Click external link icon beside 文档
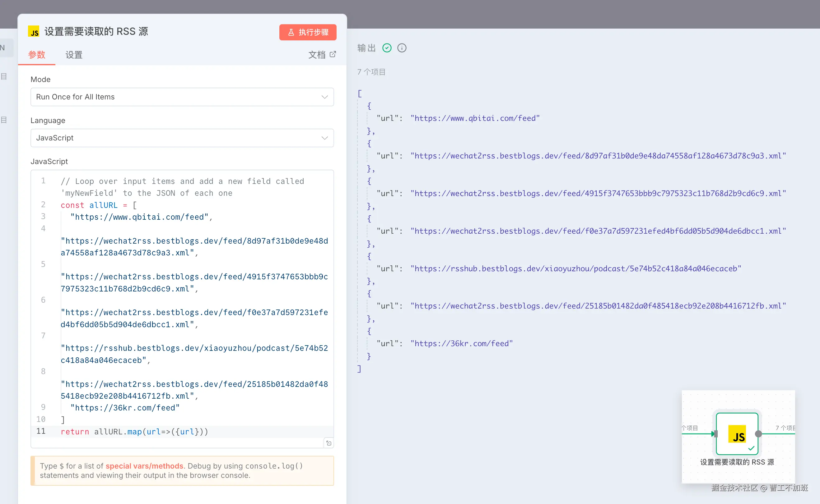Image resolution: width=820 pixels, height=504 pixels. [x=333, y=54]
